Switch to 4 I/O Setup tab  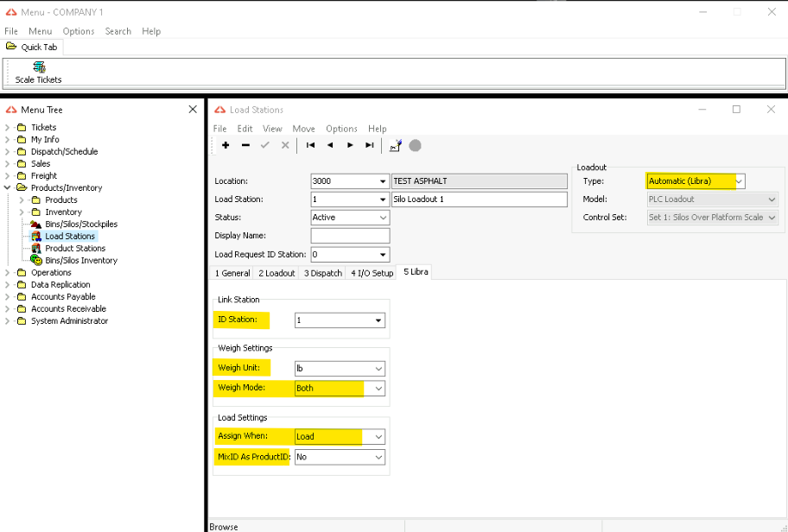pyautogui.click(x=372, y=273)
